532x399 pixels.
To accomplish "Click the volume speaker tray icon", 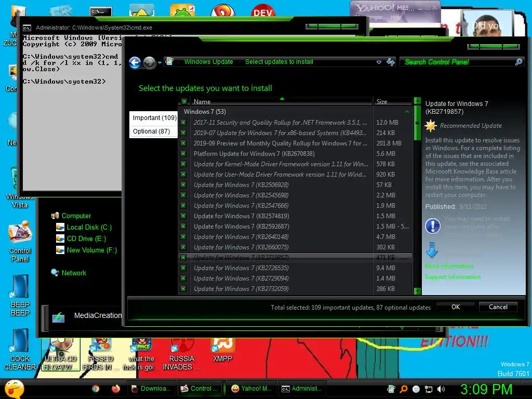I will pos(441,389).
